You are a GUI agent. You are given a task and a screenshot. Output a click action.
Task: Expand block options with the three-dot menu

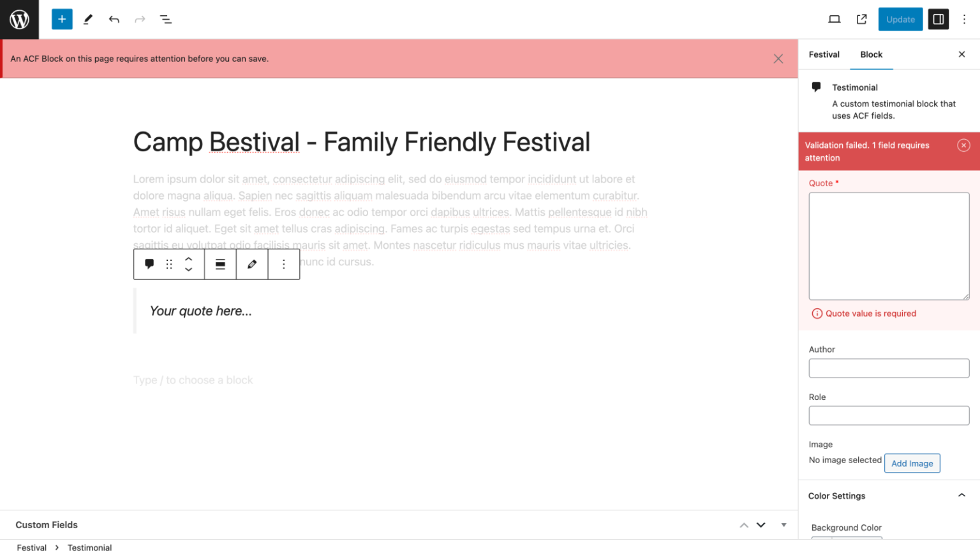[x=284, y=264]
